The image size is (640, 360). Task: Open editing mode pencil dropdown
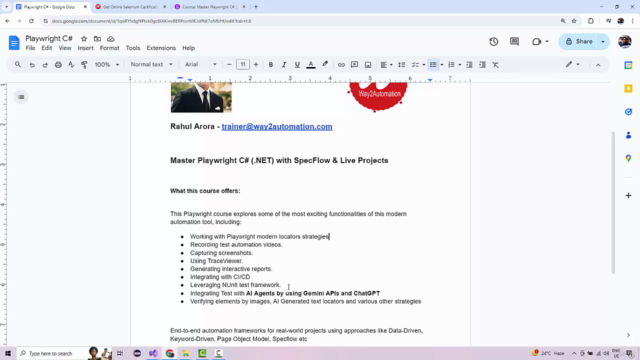(x=572, y=64)
